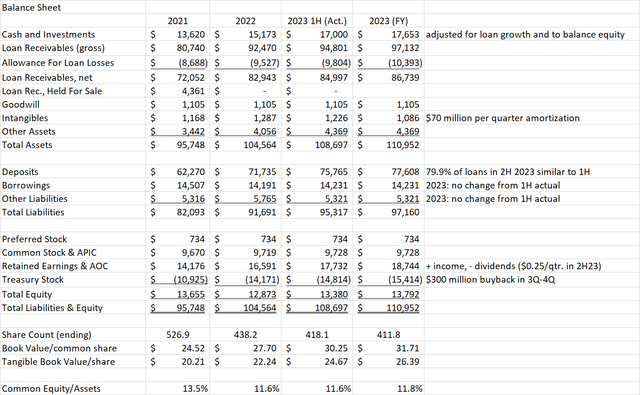Image resolution: width=640 pixels, height=395 pixels.
Task: Select the borrowings value 14,191
Action: 262,185
